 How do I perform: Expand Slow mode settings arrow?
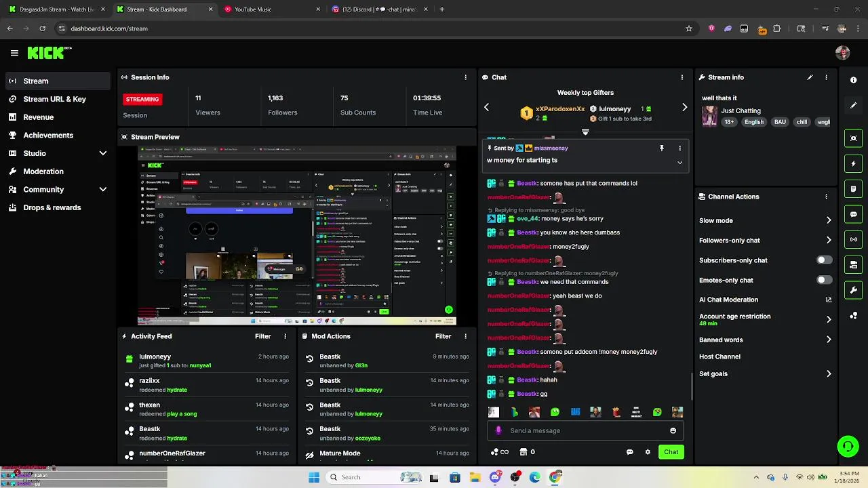[x=829, y=220]
